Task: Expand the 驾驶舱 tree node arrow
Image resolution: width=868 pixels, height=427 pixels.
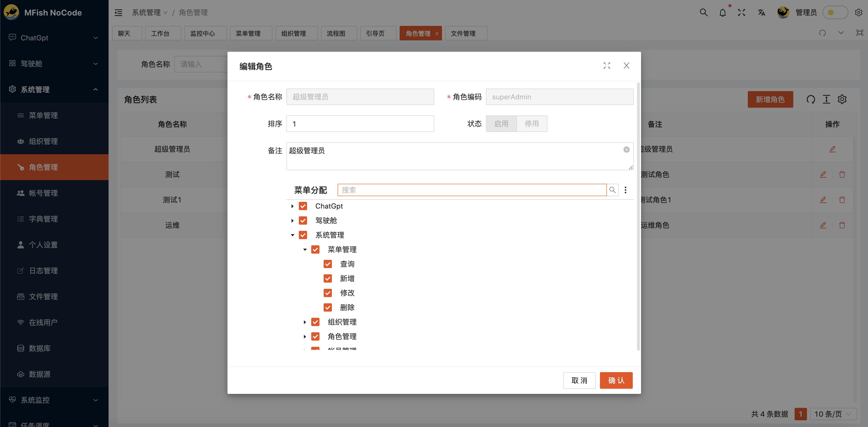Action: (x=292, y=220)
